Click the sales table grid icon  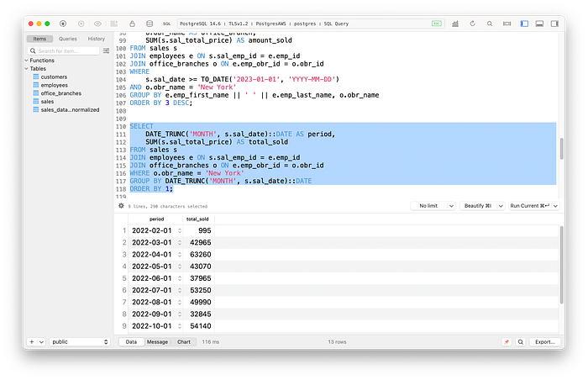pos(36,102)
